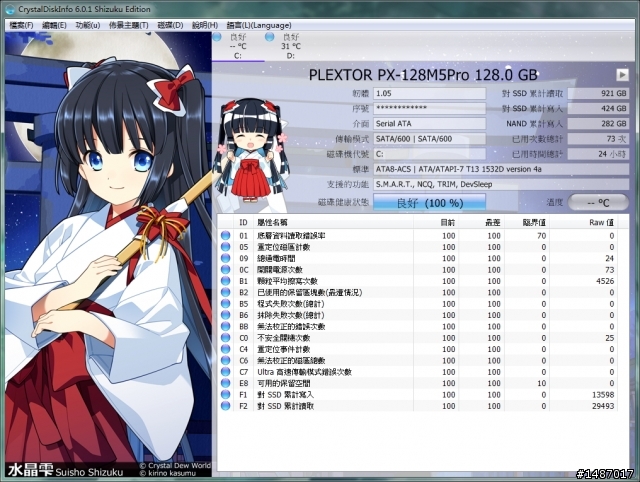Click raw value 25 in row C0
Image resolution: width=640 pixels, height=482 pixels.
(609, 338)
